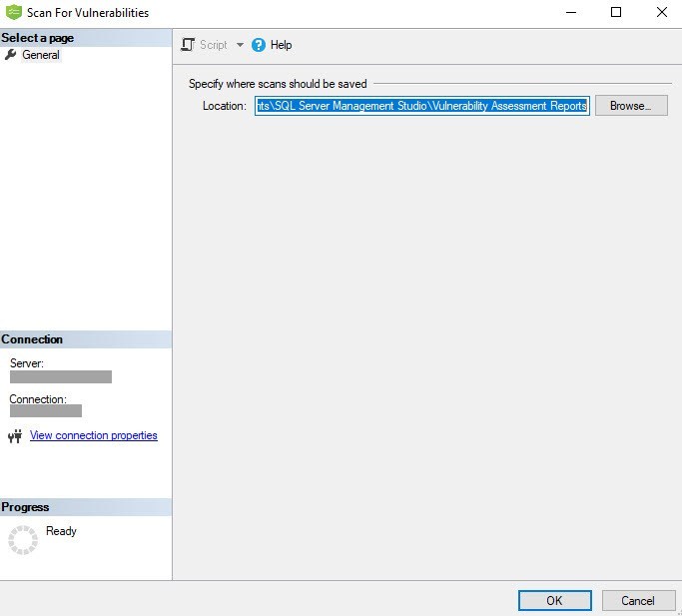Click the Script toolbar icon
682x616 pixels.
[188, 45]
